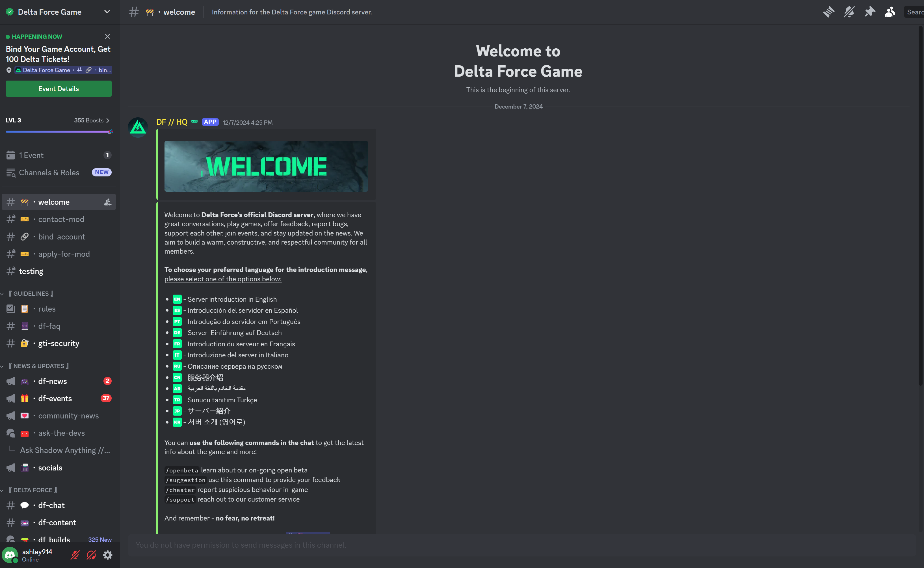Toggle notification settings bell icon
The image size is (924, 568).
coord(849,12)
